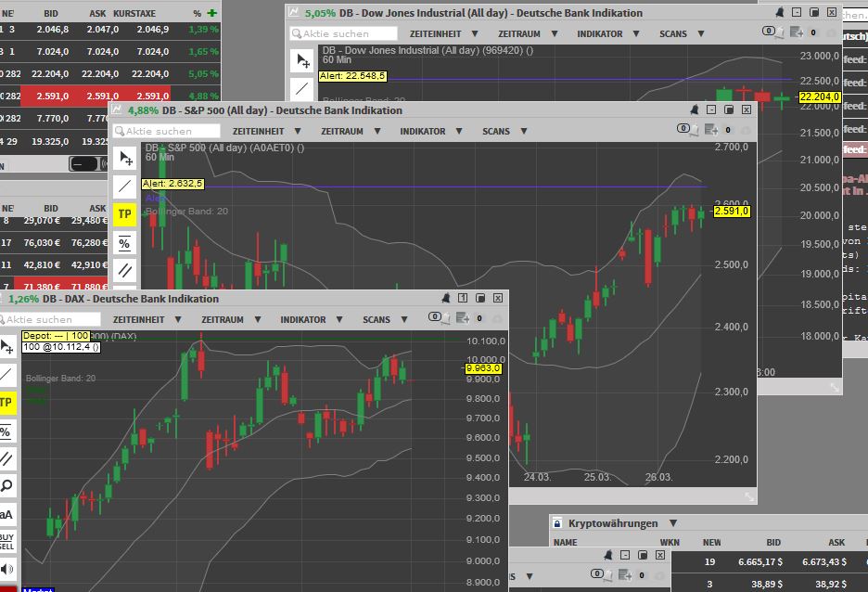Click the alert counter bubble in Dow Jones toolbar
The height and width of the screenshot is (592, 868).
click(769, 31)
